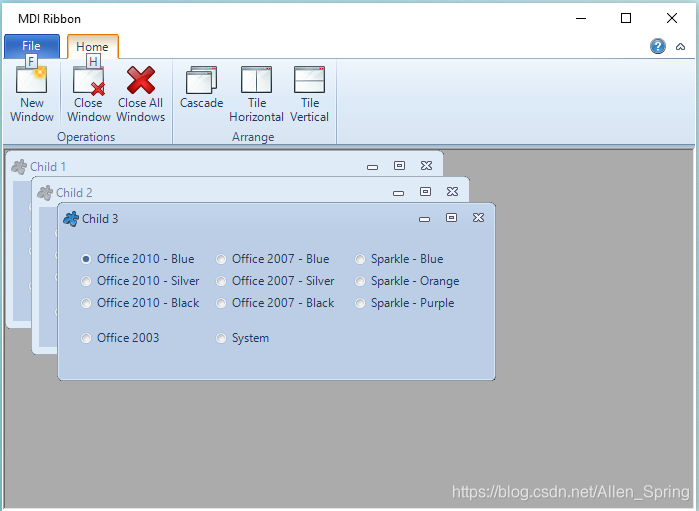Image resolution: width=699 pixels, height=511 pixels.
Task: Click the New Window ribbon icon
Action: (32, 80)
